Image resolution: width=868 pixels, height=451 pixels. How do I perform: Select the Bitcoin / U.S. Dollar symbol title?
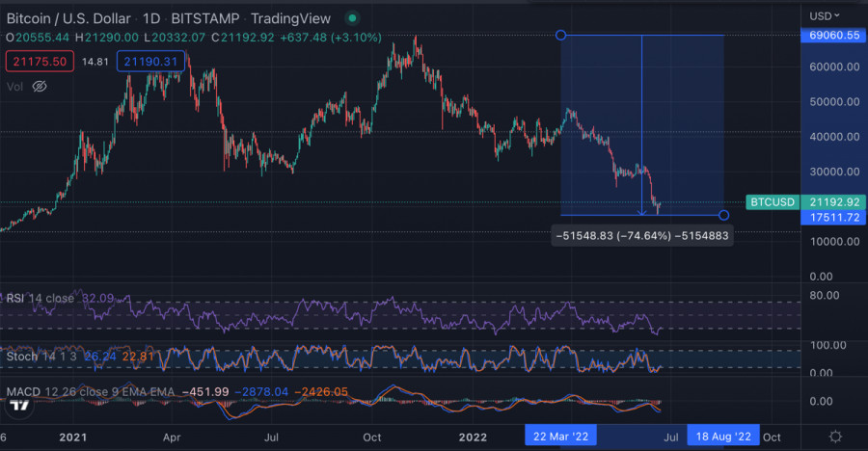(x=68, y=19)
